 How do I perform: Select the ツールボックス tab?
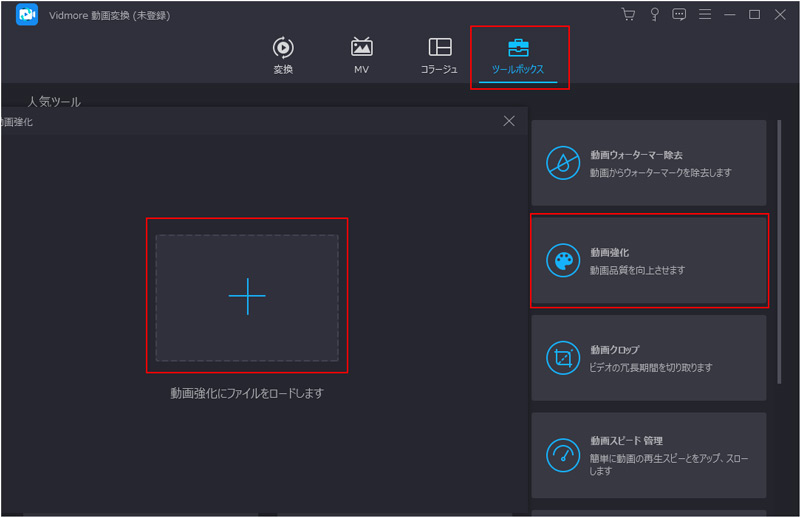(x=518, y=57)
